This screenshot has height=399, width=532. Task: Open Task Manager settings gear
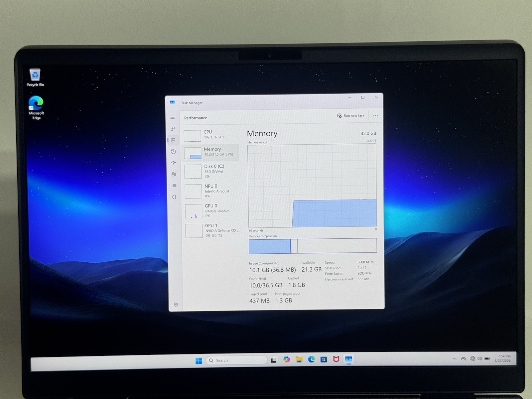[x=176, y=305]
